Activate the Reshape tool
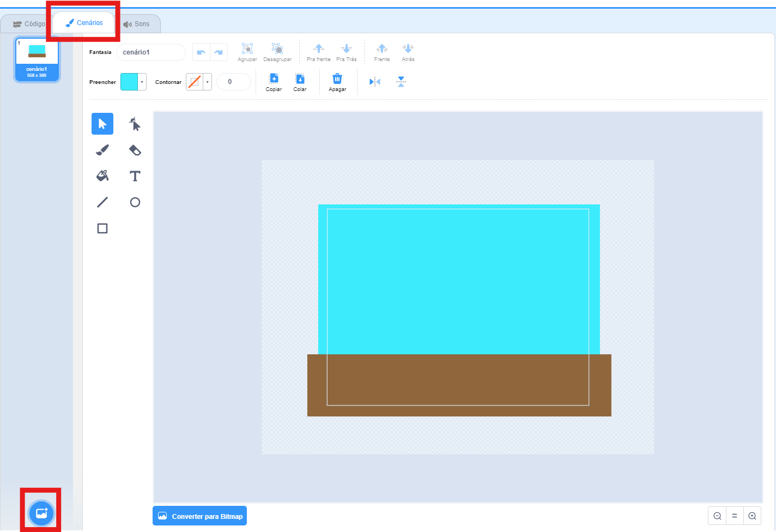The image size is (776, 532). [x=135, y=124]
